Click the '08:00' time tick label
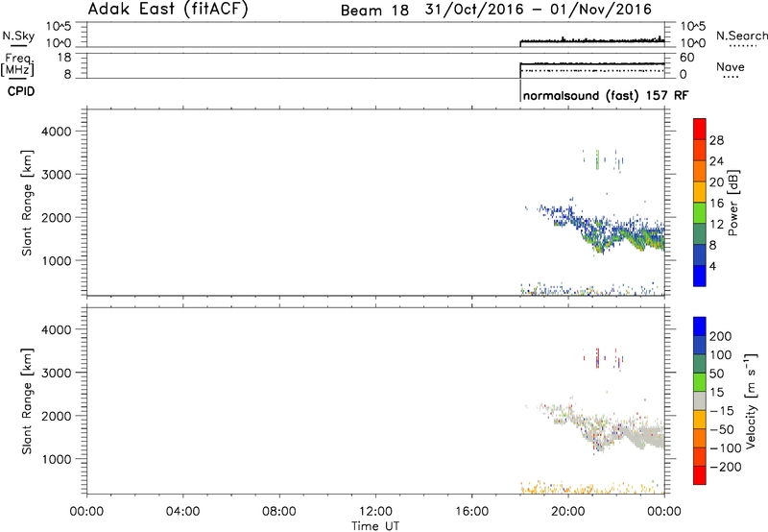Image resolution: width=768 pixels, height=532 pixels. [279, 512]
